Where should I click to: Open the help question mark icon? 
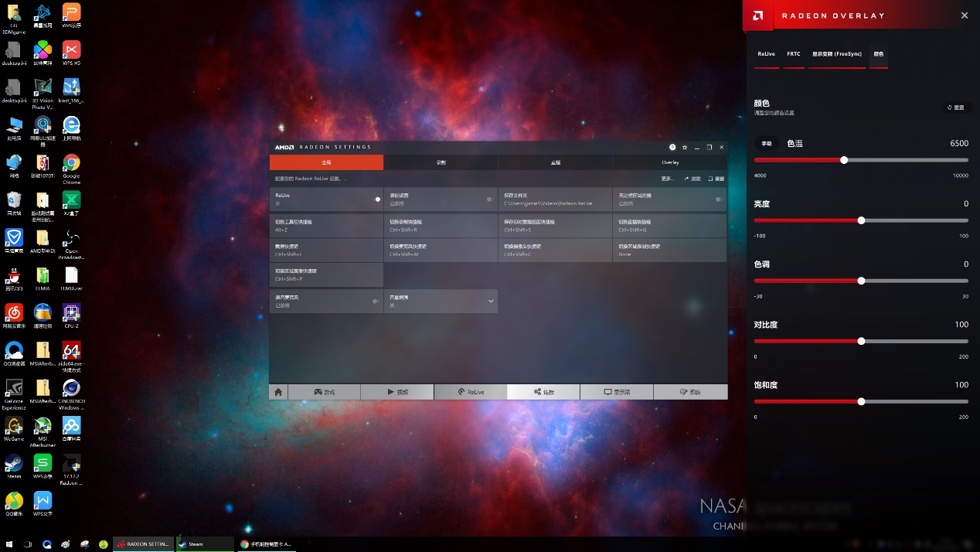click(x=672, y=147)
